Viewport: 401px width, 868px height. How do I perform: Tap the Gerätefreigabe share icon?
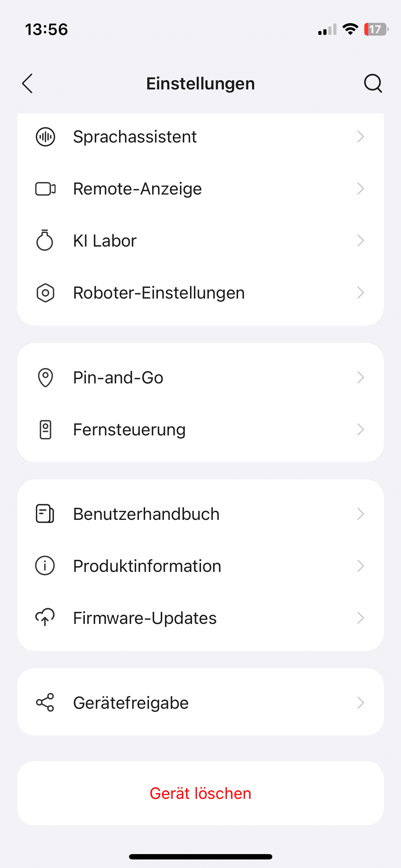point(45,703)
